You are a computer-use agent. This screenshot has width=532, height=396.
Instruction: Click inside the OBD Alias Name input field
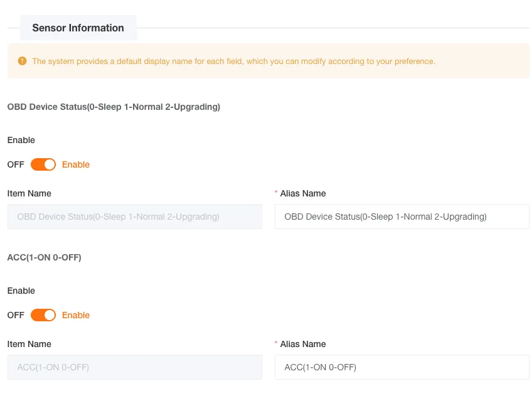pos(402,217)
